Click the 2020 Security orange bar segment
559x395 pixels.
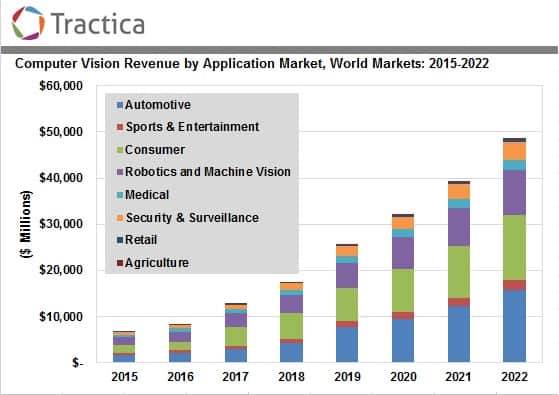(403, 223)
